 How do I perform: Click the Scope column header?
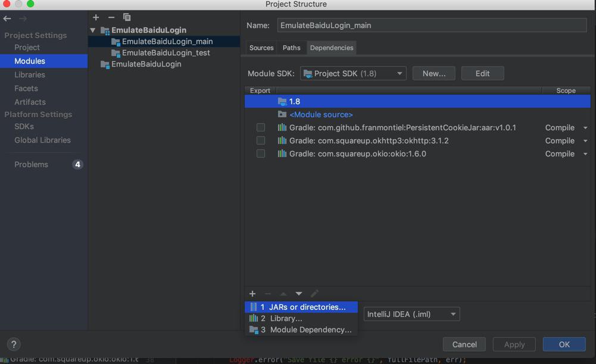(566, 90)
